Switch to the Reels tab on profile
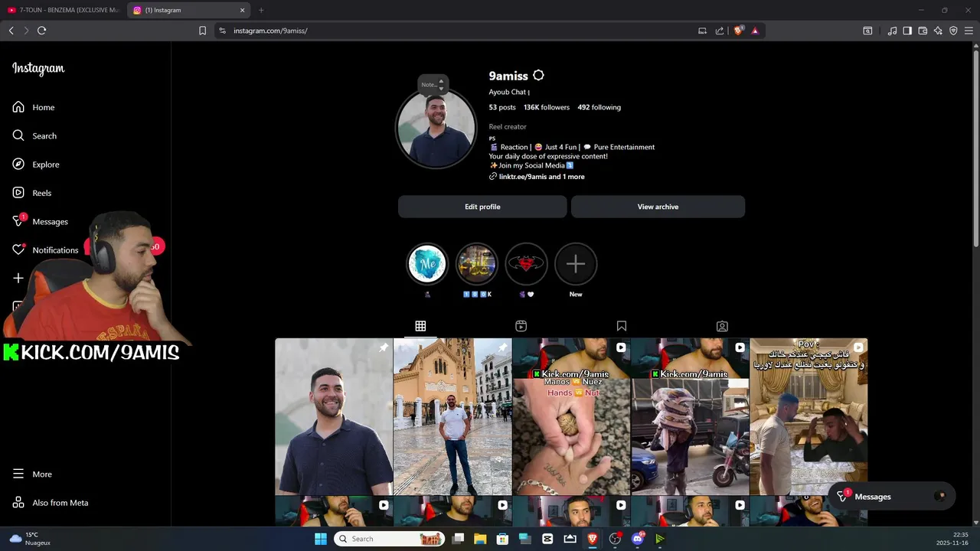The width and height of the screenshot is (980, 551). point(521,326)
